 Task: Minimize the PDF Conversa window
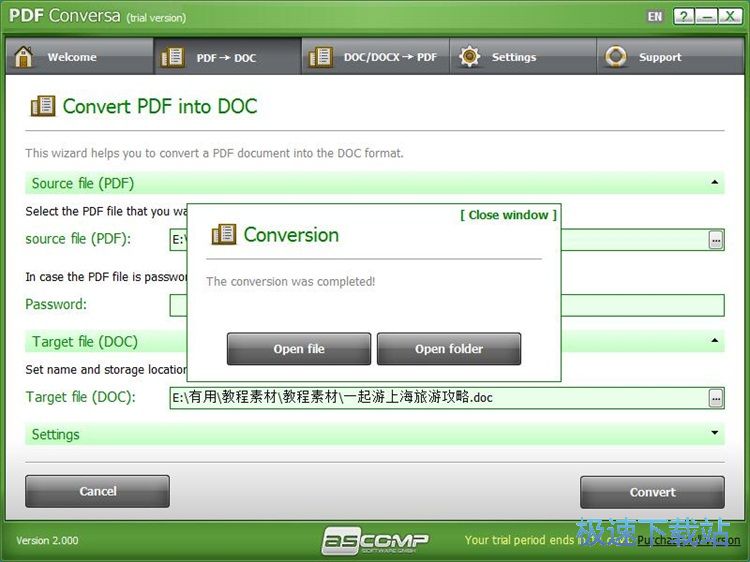point(706,17)
